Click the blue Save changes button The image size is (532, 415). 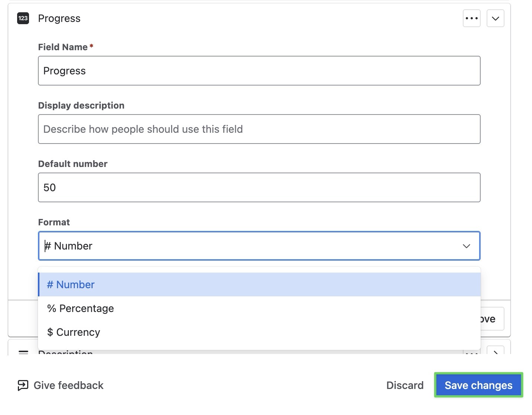coord(478,385)
